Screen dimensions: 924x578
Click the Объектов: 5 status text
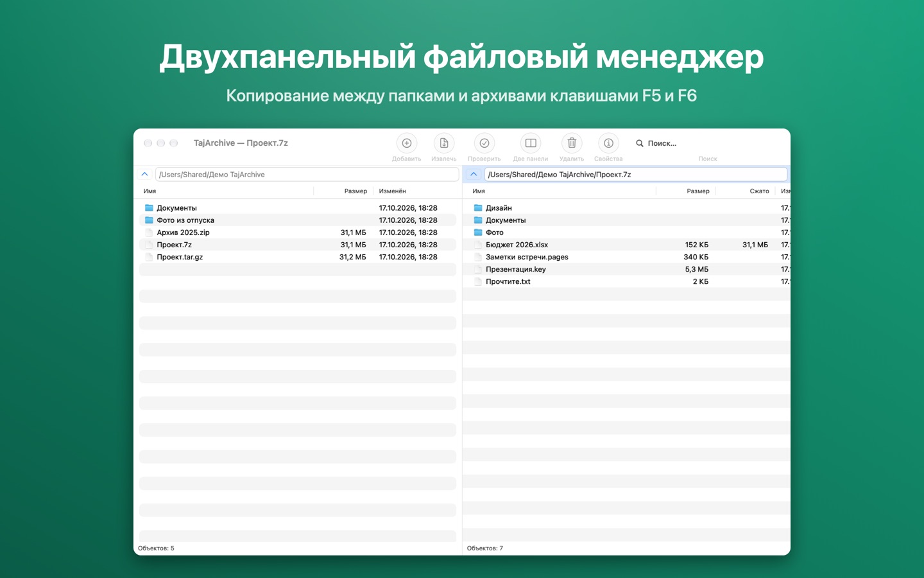(x=156, y=548)
